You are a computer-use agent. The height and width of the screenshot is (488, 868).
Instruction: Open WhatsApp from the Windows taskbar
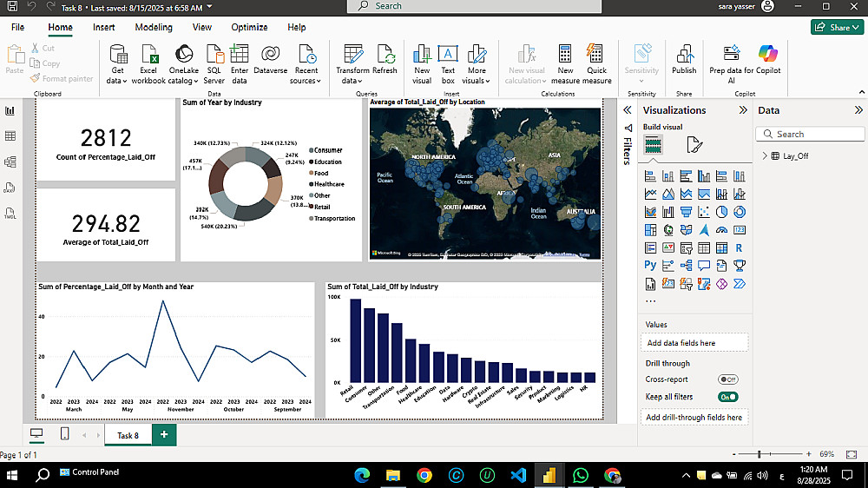tap(581, 475)
